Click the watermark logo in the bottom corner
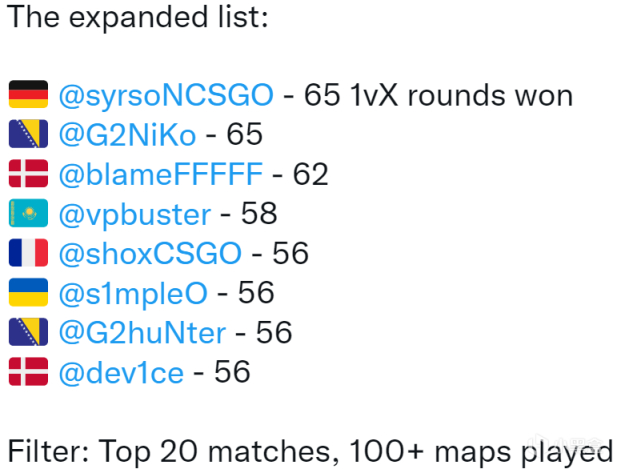Image resolution: width=621 pixels, height=469 pixels. click(566, 443)
